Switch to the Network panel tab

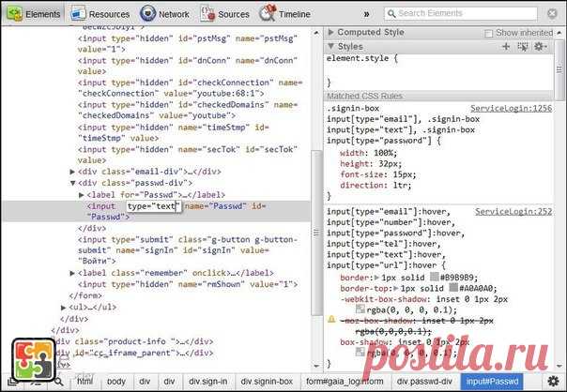pos(165,14)
